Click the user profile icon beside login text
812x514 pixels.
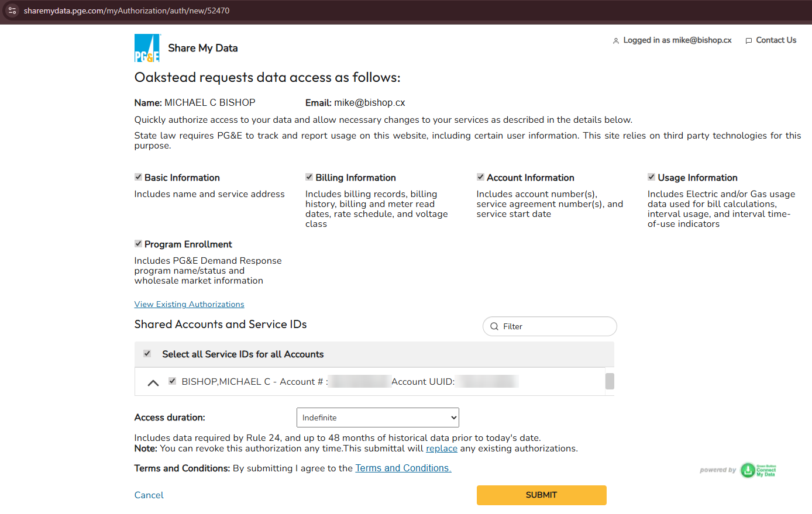click(616, 41)
